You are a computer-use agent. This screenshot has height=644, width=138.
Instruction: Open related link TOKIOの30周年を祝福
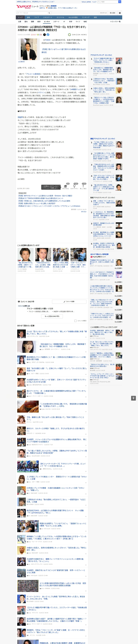(x=41, y=198)
